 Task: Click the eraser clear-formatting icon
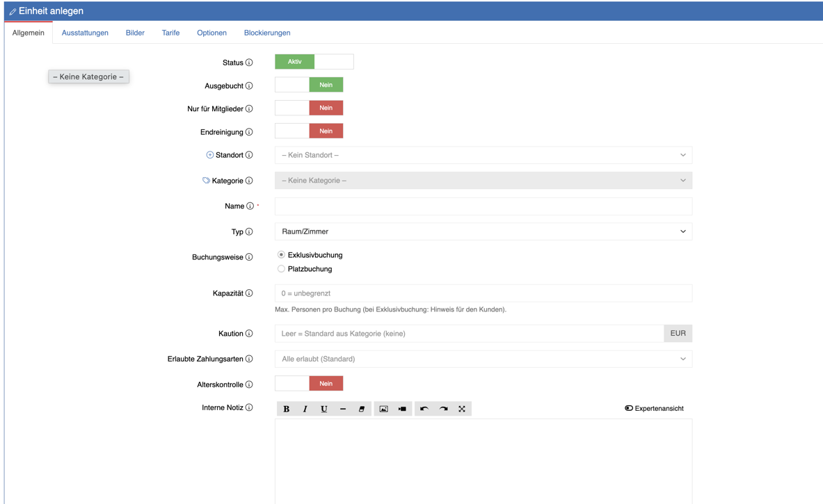pos(362,409)
